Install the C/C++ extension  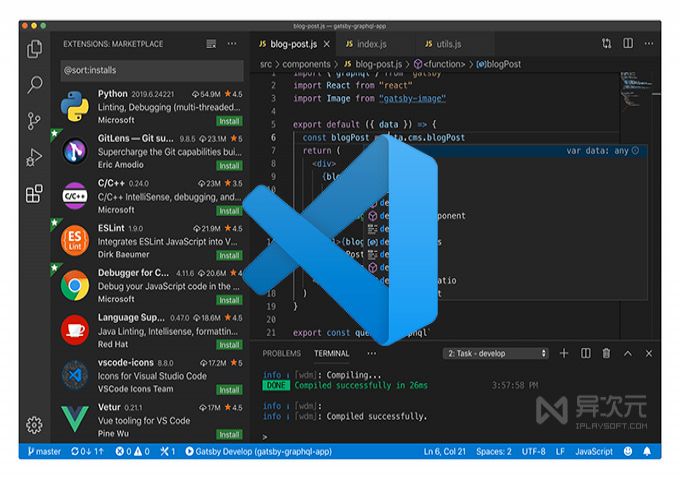point(229,211)
